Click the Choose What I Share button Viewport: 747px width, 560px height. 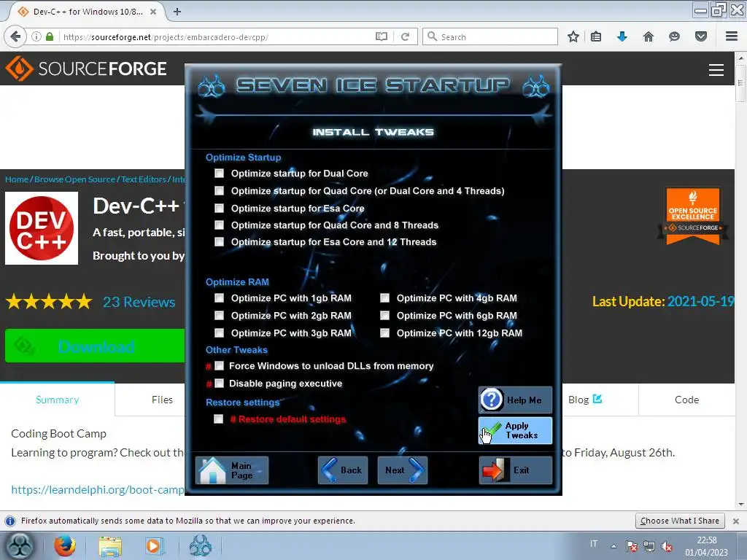[x=680, y=521]
